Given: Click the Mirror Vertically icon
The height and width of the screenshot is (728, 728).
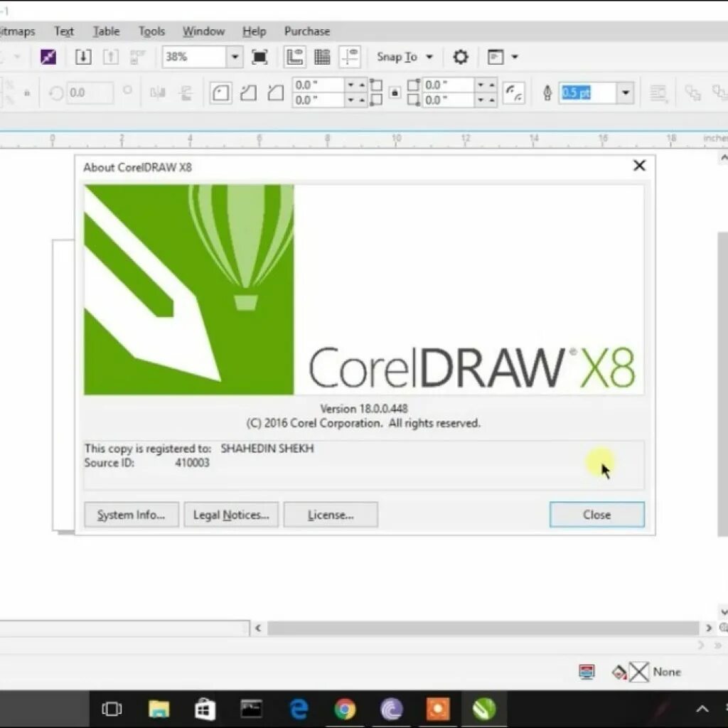Looking at the screenshot, I should click(x=186, y=93).
